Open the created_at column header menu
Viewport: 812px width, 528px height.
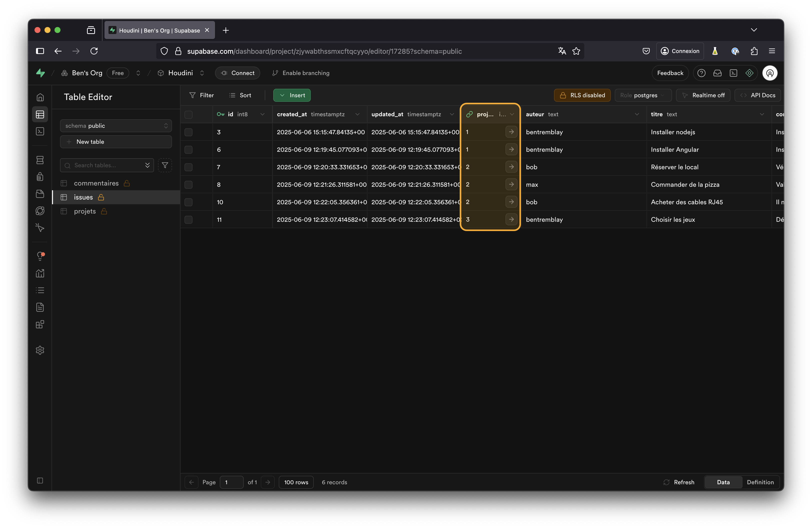[x=357, y=114]
